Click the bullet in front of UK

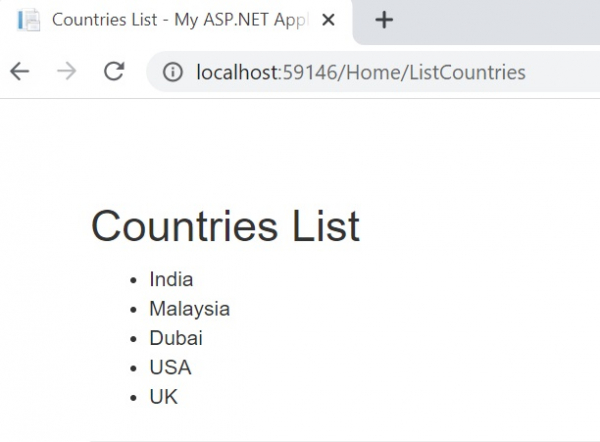pos(133,398)
